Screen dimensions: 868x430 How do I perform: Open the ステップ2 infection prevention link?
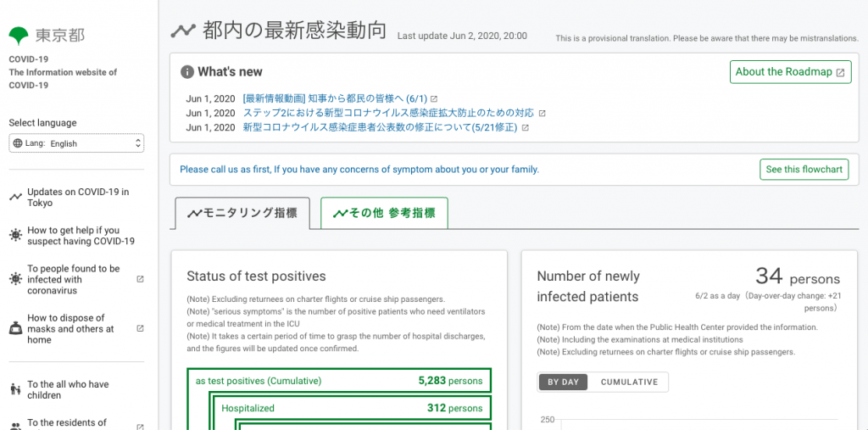click(x=389, y=113)
